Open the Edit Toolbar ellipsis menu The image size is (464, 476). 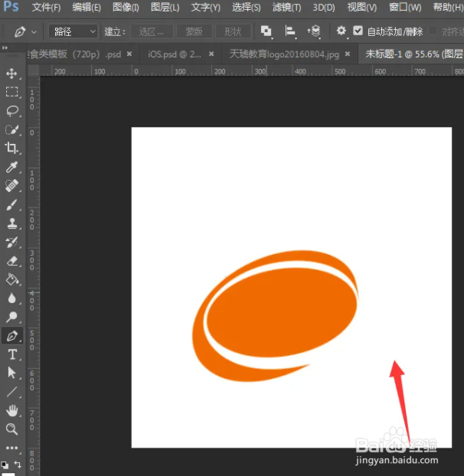[11, 448]
